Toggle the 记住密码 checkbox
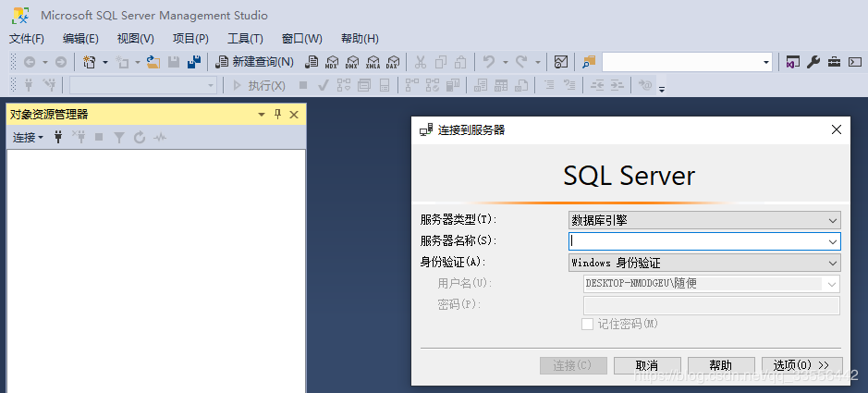Viewport: 868px width, 393px height. coord(587,324)
